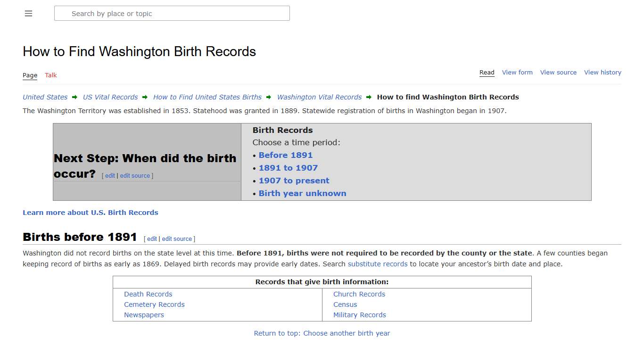Learn more about U.S. Birth Records
This screenshot has height=362, width=644.
[x=90, y=212]
